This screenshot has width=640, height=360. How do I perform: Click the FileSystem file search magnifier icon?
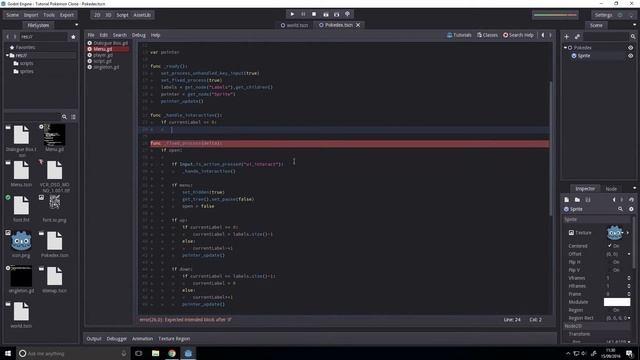click(64, 117)
